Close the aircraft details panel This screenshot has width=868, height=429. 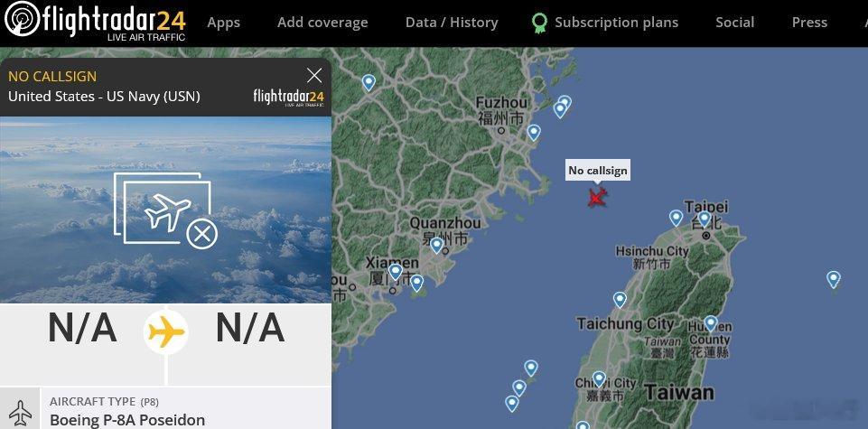pyautogui.click(x=314, y=75)
